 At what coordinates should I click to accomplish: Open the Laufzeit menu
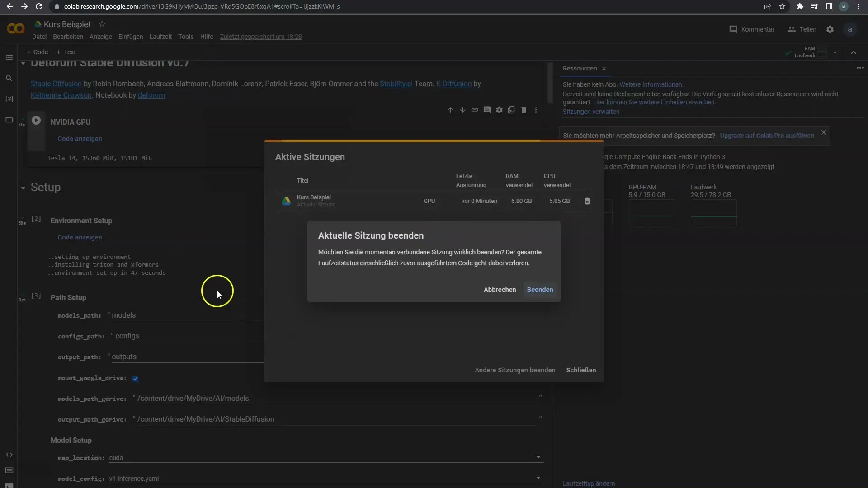160,37
